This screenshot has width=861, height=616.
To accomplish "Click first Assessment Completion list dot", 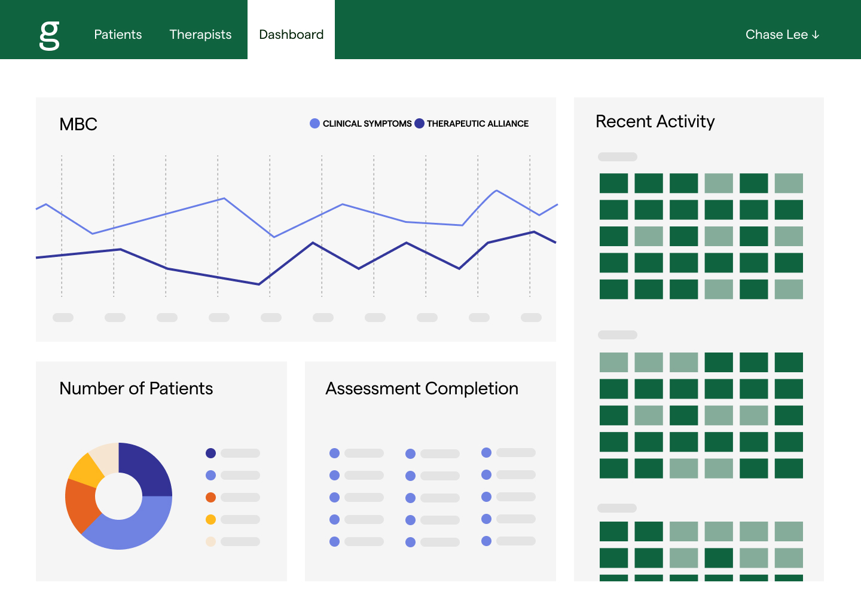I will [334, 453].
